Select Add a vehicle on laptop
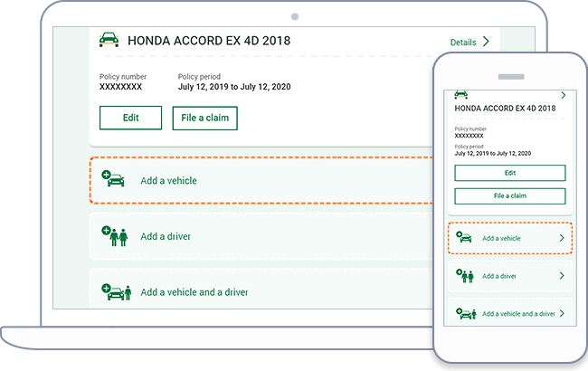This screenshot has width=588, height=371. point(168,181)
